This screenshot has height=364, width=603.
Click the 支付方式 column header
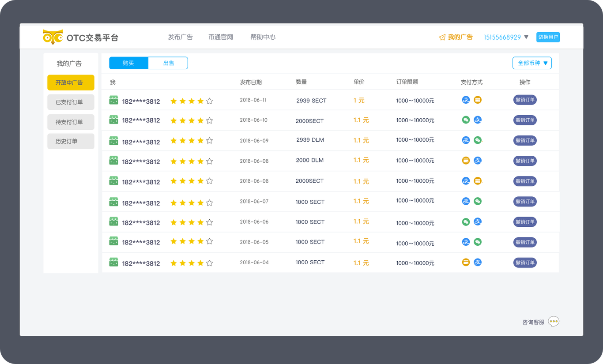pyautogui.click(x=471, y=82)
